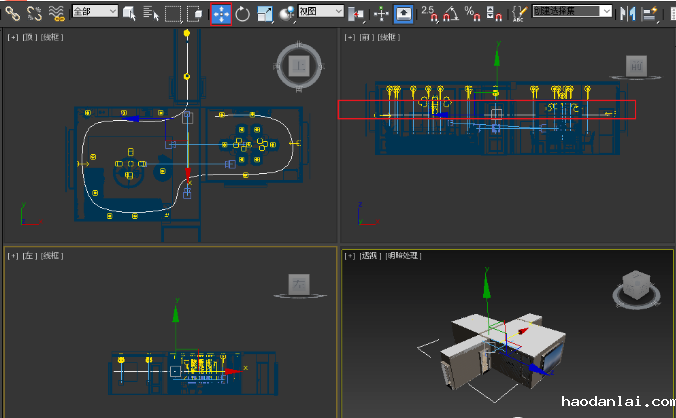This screenshot has height=418, width=676.
Task: Pick the Rectangular Selection Region tool
Action: 172,14
